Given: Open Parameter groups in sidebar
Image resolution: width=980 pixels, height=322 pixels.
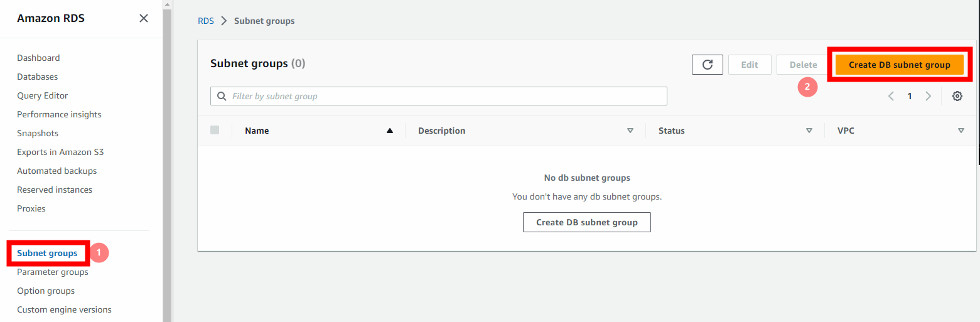Looking at the screenshot, I should click(53, 272).
